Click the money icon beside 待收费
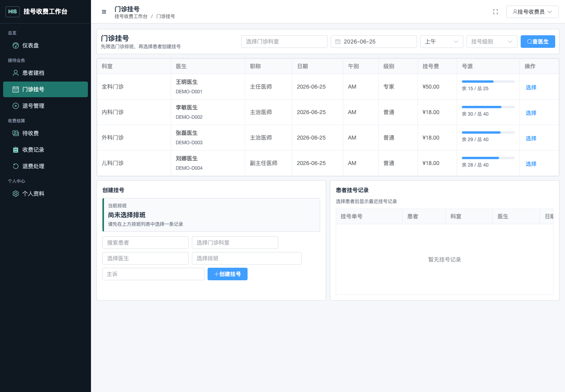565x392 pixels. point(16,133)
